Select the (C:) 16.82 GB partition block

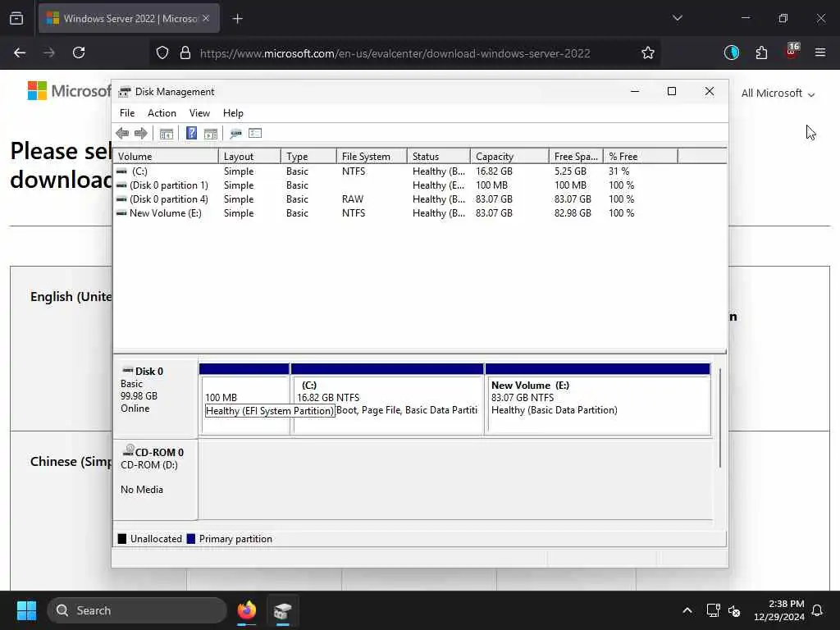point(387,399)
